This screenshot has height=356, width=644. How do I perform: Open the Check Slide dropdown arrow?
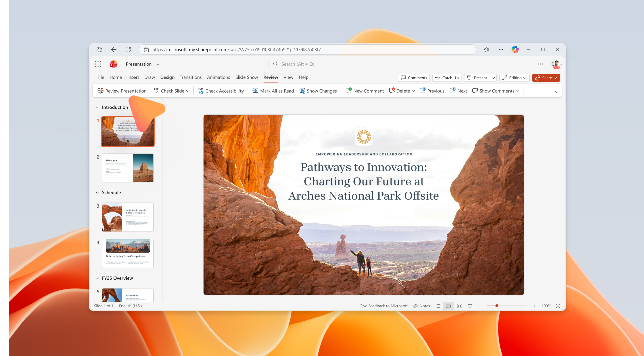(x=188, y=91)
